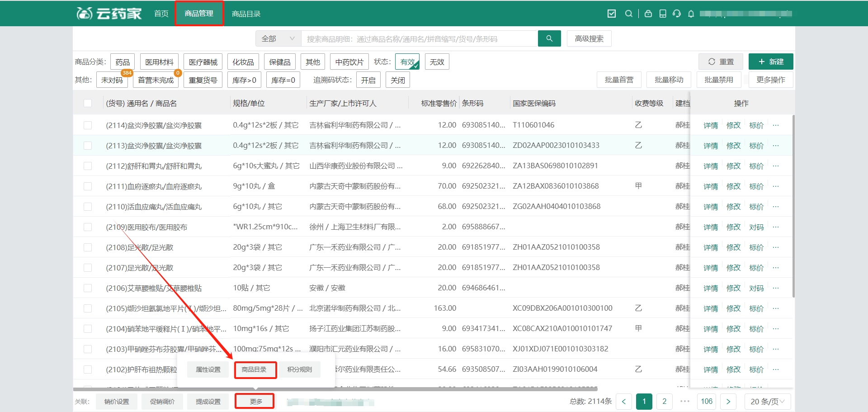The width and height of the screenshot is (868, 412).
Task: Tick checkbox for row (2112)舒肝和胃丸
Action: pyautogui.click(x=88, y=166)
